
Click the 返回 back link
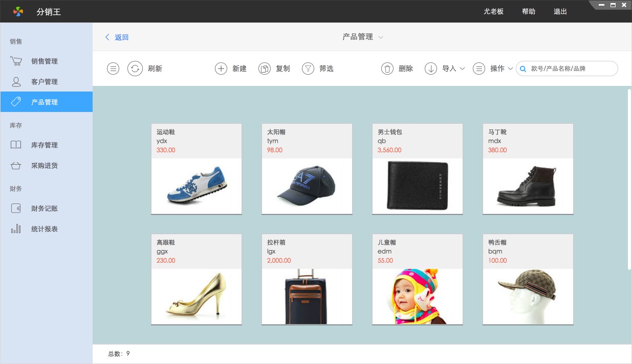117,37
